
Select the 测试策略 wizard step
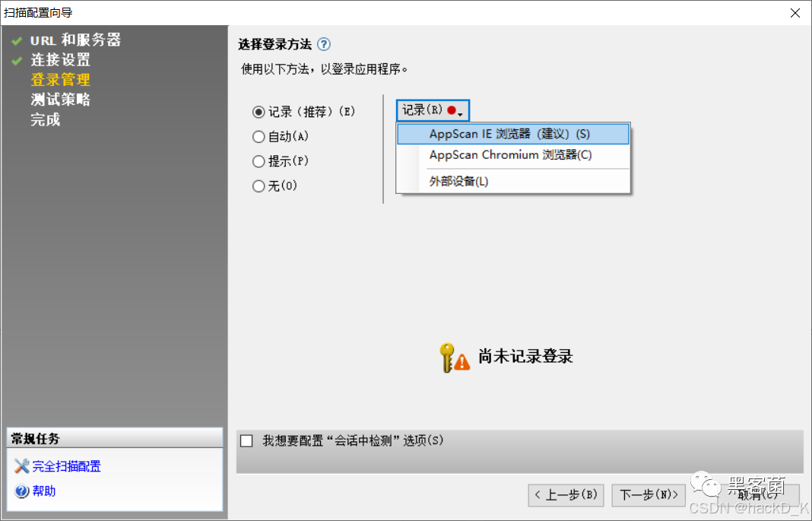click(61, 100)
